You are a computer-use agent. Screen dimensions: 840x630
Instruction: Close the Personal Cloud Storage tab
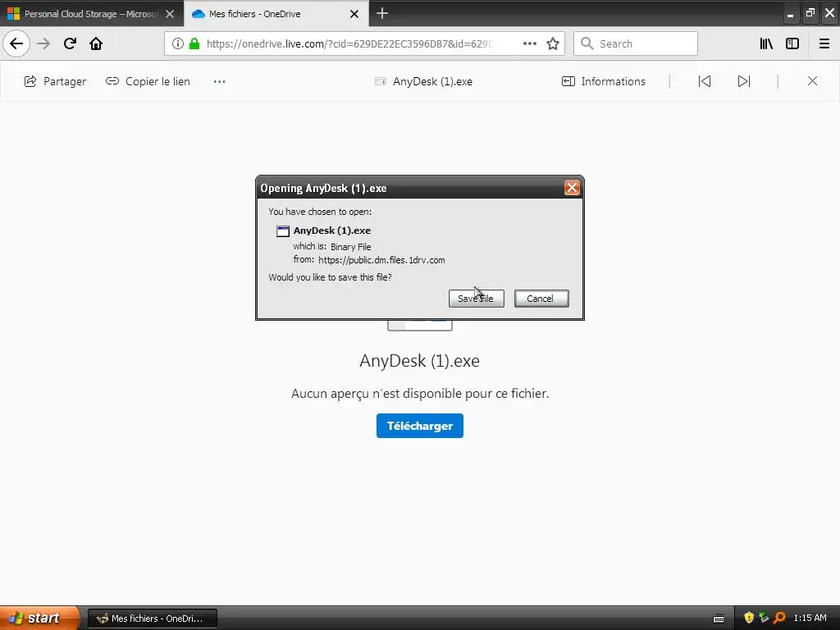tap(170, 14)
